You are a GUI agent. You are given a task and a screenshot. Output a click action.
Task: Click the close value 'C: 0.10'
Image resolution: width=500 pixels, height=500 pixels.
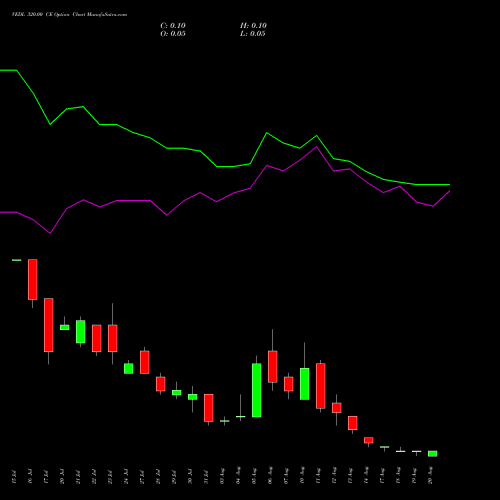(x=173, y=26)
